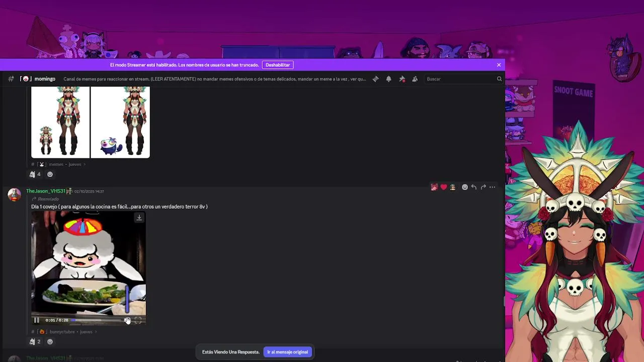
Task: Add reaction under the bunnyctubre message
Action: pyautogui.click(x=50, y=342)
